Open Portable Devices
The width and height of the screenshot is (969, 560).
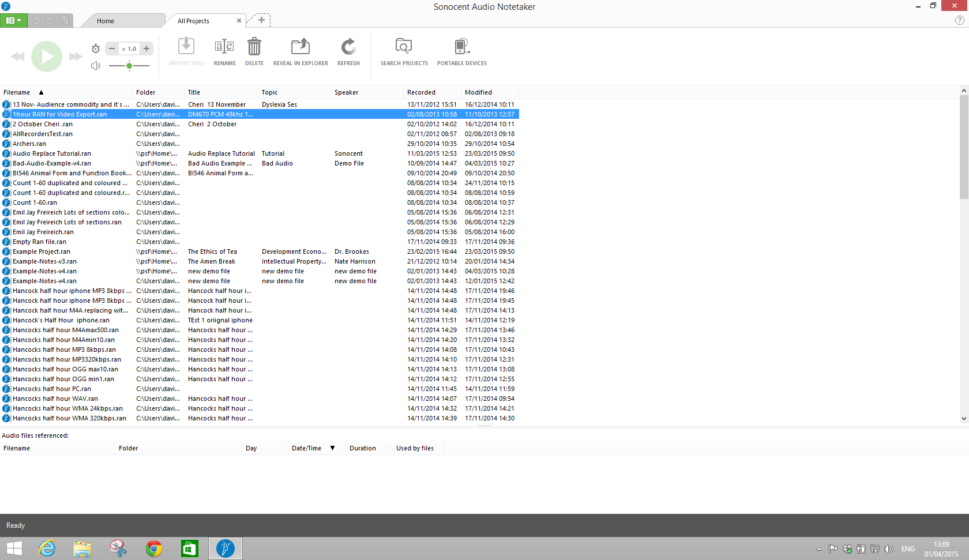(462, 51)
